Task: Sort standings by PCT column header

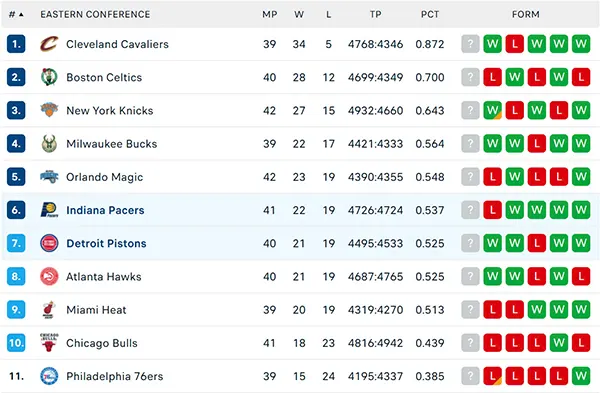Action: (x=430, y=15)
